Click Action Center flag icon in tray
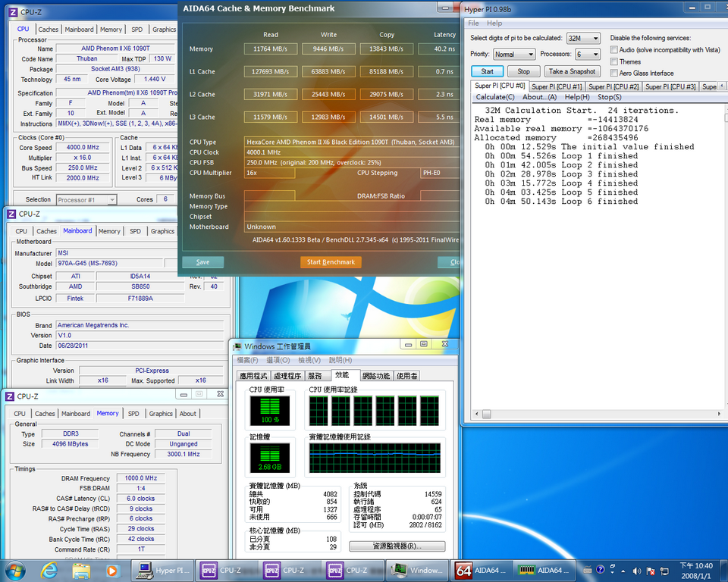This screenshot has width=728, height=582. [651, 571]
